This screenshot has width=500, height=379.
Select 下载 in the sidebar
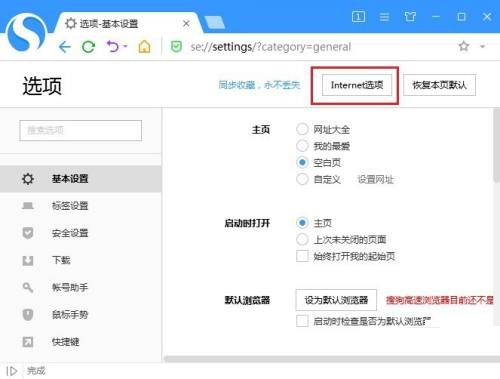[81, 260]
